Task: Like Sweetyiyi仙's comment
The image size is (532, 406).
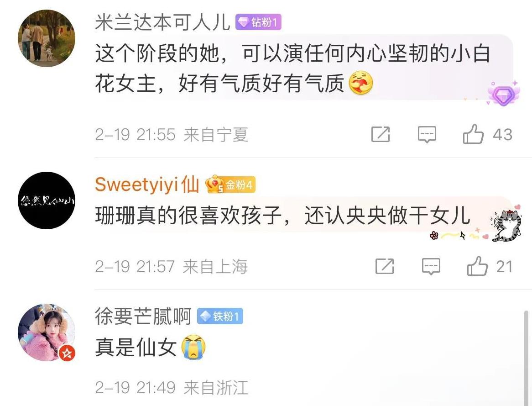Action: pos(477,266)
